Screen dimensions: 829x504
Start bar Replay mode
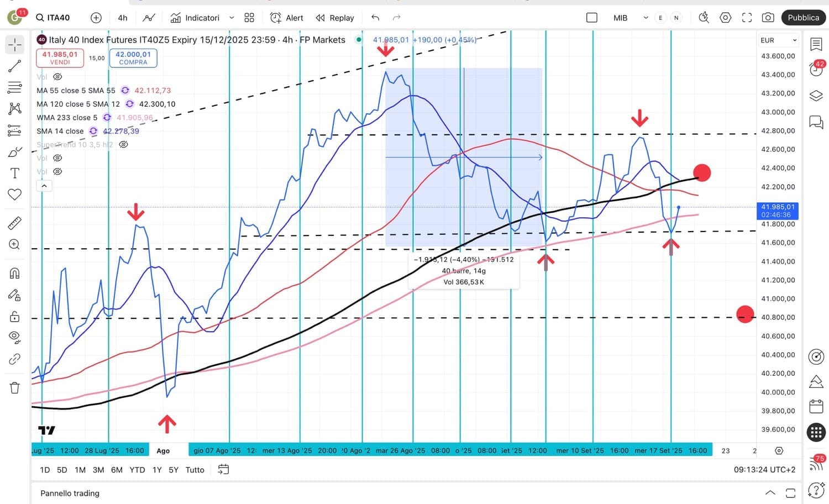335,18
